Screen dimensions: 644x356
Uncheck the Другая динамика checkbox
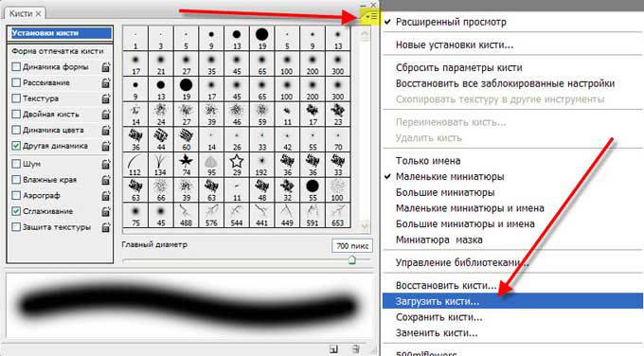(16, 146)
